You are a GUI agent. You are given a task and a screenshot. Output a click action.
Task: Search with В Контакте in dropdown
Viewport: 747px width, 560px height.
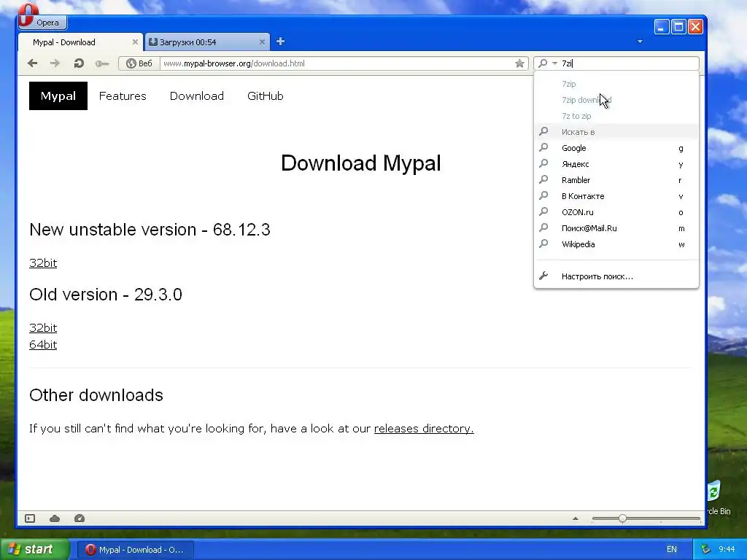(616, 196)
